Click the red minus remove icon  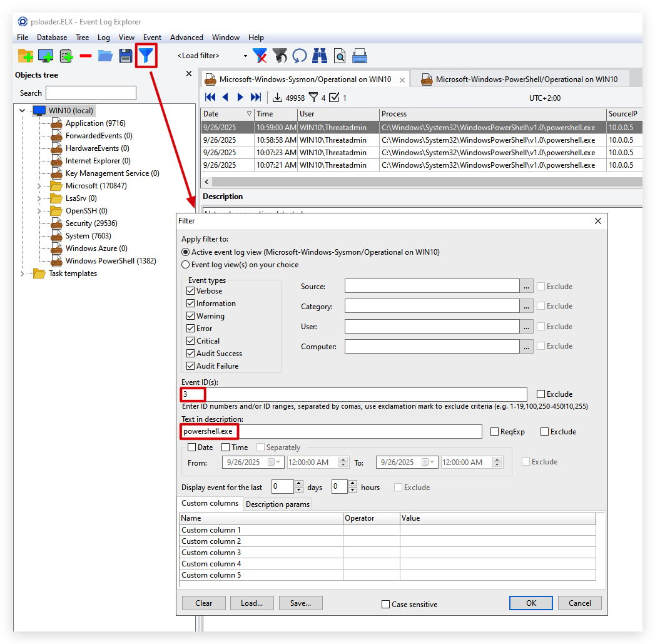tap(86, 56)
